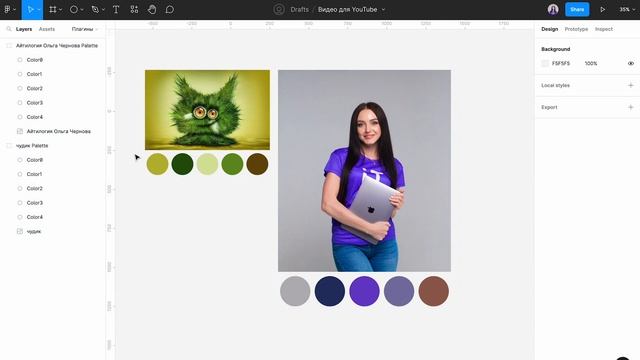Open Pen tool options dropdown arrow

click(x=103, y=9)
